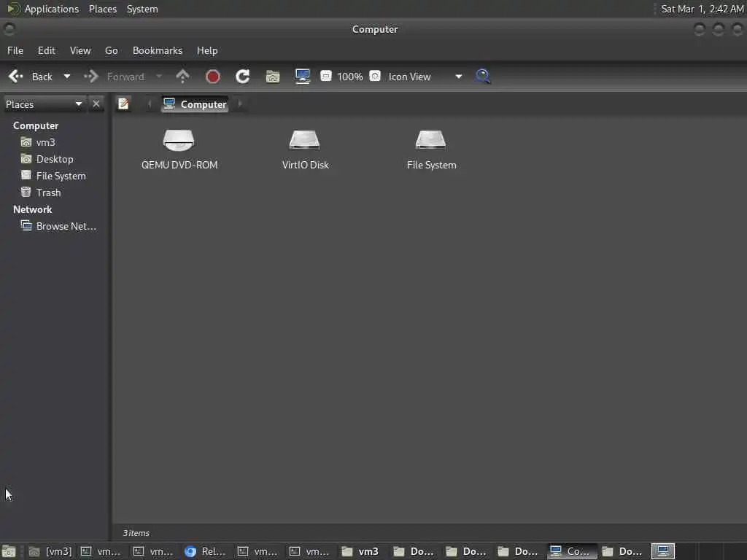Click the red Stop loading icon
The image size is (747, 560).
click(x=212, y=76)
